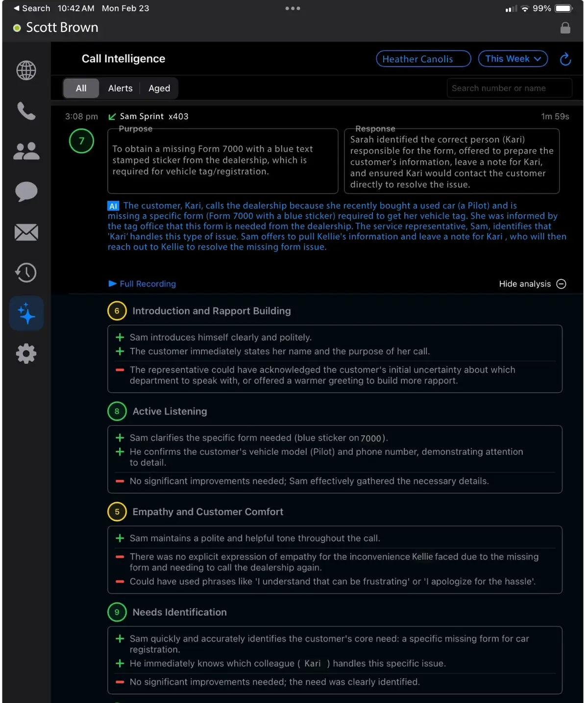Image resolution: width=588 pixels, height=703 pixels.
Task: Open the Full Recording link
Action: pyautogui.click(x=147, y=284)
